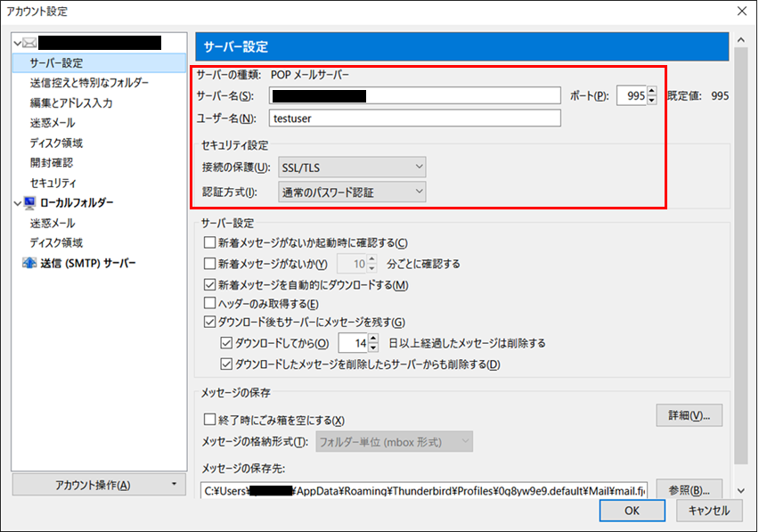Image resolution: width=759 pixels, height=532 pixels.
Task: Collapse the ローカルフォルダー tree node
Action: tap(18, 203)
